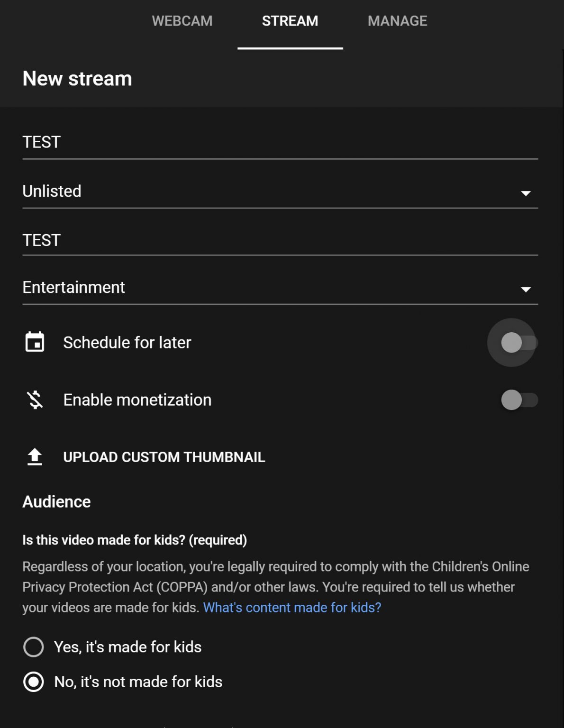Screen dimensions: 564x728
Task: Click the Schedule for later label
Action: [127, 343]
